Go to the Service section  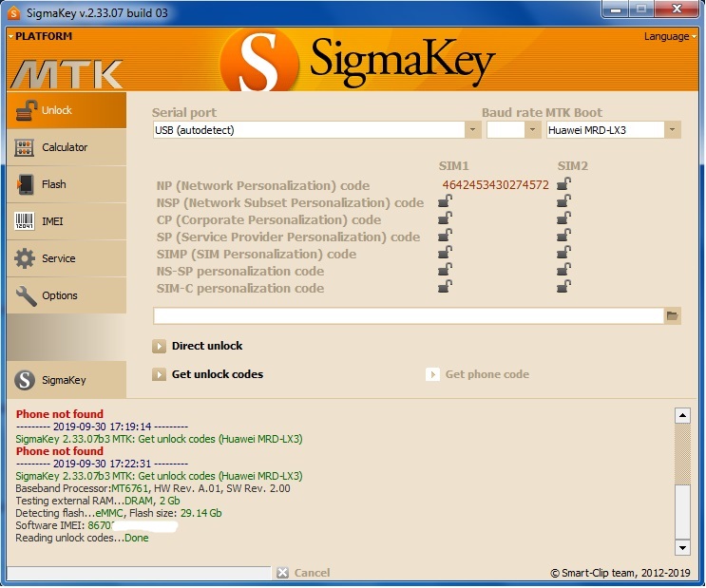click(x=67, y=258)
